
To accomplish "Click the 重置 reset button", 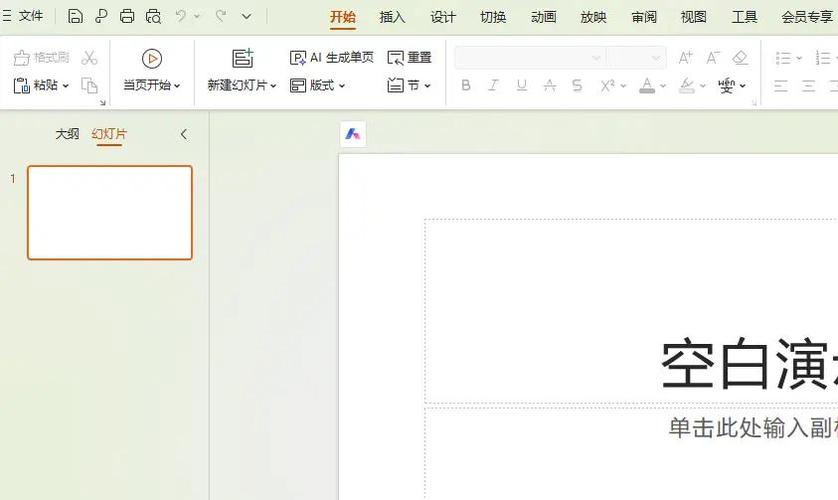I will pyautogui.click(x=409, y=57).
